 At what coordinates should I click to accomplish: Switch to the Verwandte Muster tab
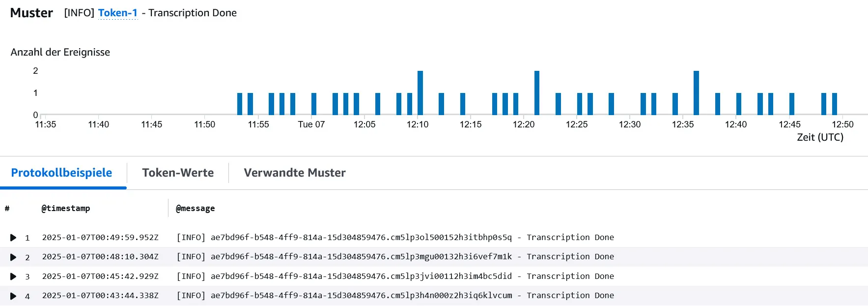click(x=294, y=173)
